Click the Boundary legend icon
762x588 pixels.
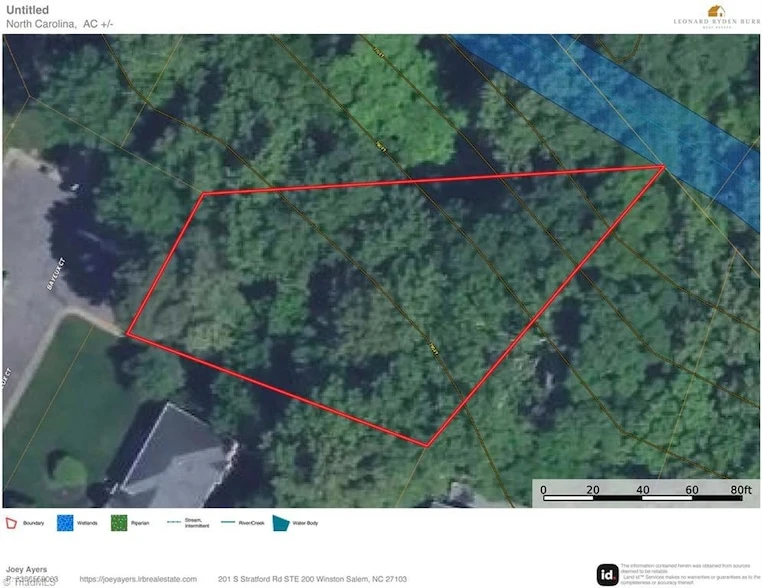coord(12,522)
